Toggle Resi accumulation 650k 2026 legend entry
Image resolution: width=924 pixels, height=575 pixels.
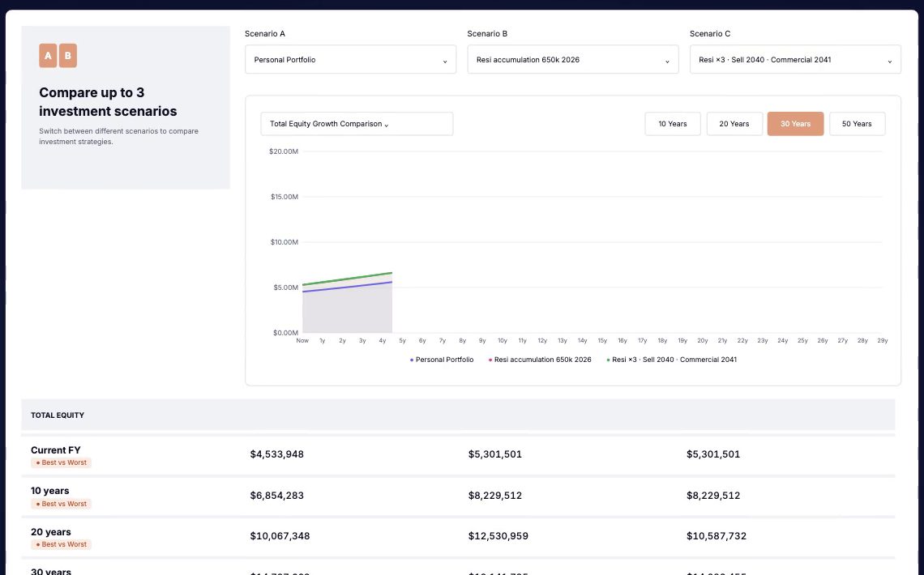[x=540, y=360]
